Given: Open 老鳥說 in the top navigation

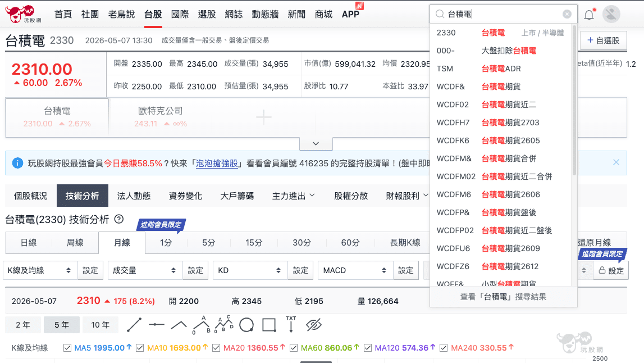Looking at the screenshot, I should point(122,15).
